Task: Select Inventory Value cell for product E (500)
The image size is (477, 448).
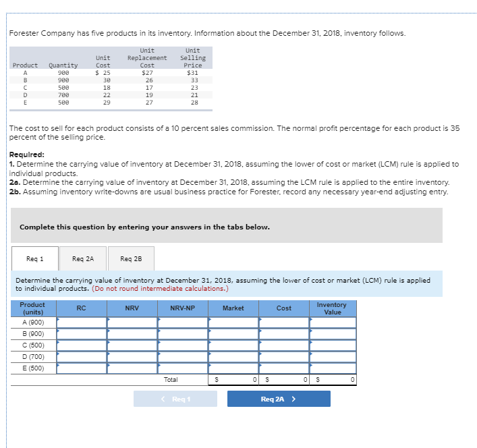Action: [x=333, y=368]
